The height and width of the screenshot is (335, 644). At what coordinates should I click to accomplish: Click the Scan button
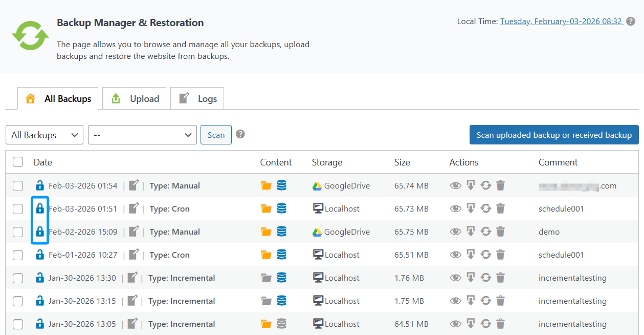(x=216, y=135)
